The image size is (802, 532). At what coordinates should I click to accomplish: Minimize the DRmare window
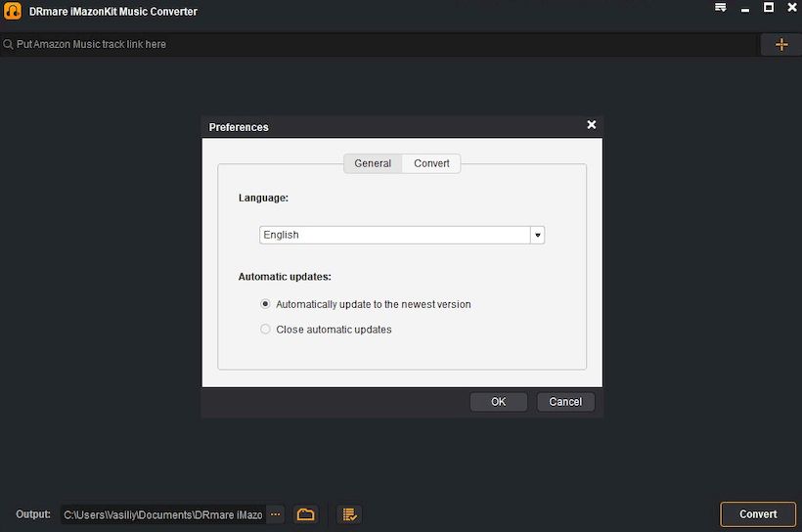[x=745, y=9]
